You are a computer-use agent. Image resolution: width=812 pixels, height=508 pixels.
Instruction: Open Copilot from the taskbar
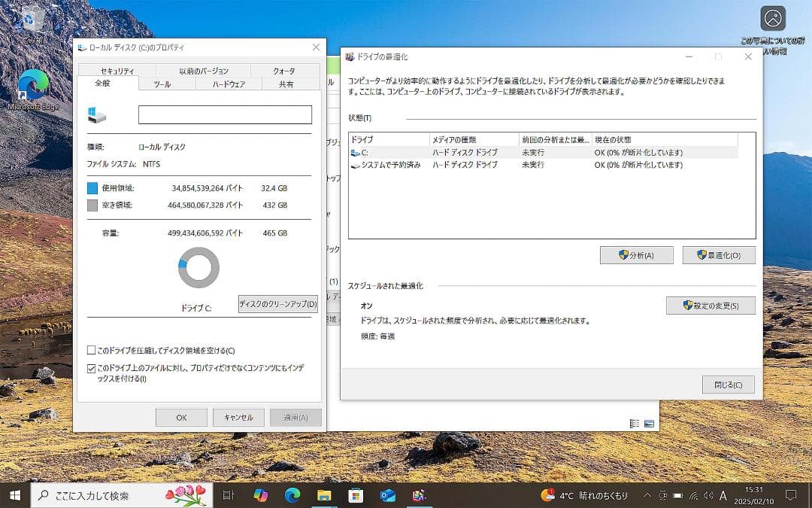(261, 495)
